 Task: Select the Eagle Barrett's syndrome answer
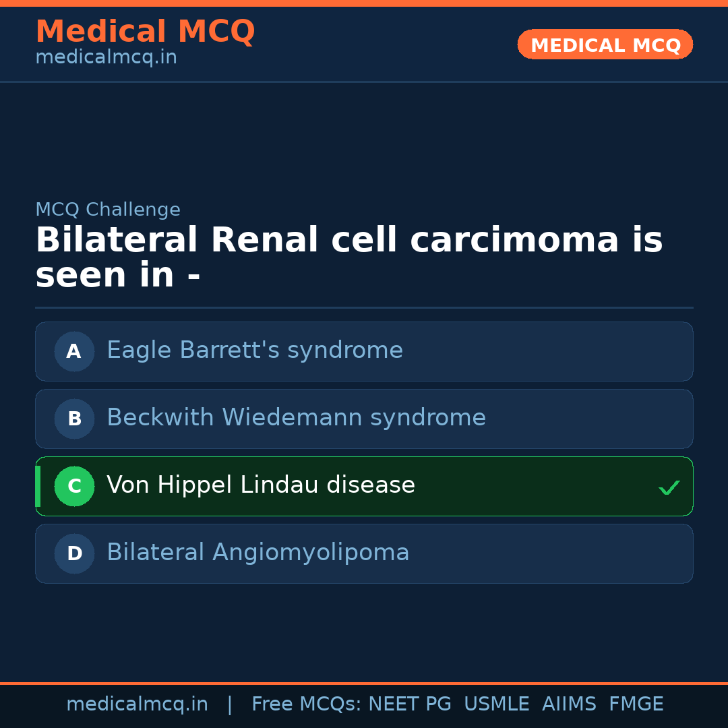tap(255, 351)
